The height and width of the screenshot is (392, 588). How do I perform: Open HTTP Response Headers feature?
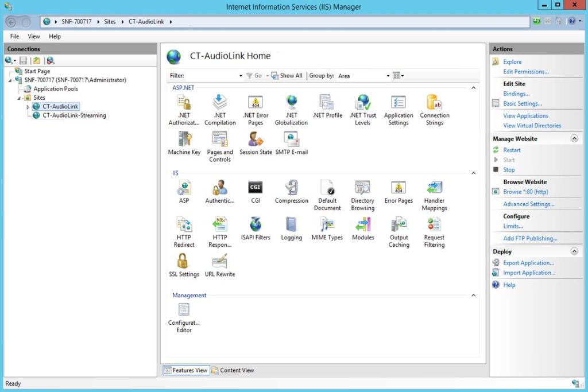point(220,232)
